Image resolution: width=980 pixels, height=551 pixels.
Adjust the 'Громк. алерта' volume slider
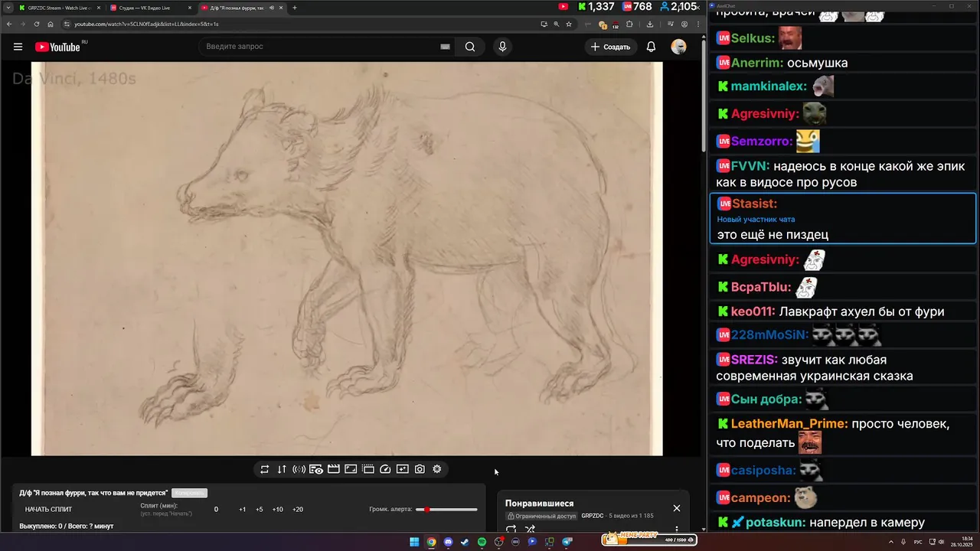(446, 510)
